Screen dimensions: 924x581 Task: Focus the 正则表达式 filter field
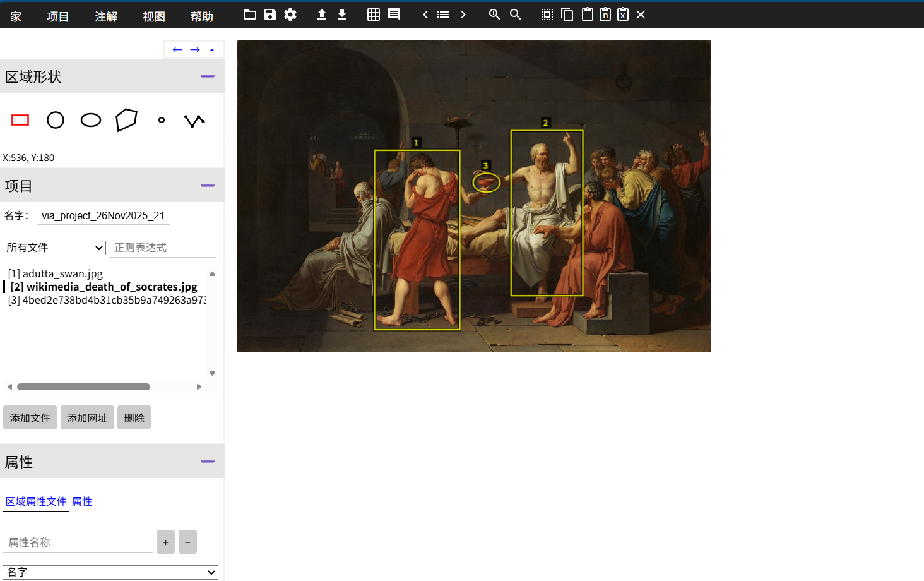[x=162, y=248]
